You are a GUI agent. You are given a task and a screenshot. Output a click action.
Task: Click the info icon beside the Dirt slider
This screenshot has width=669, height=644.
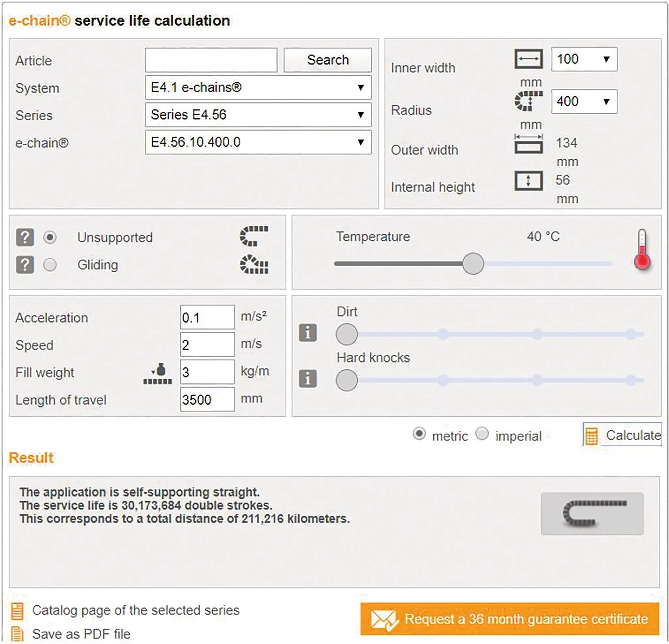[308, 333]
